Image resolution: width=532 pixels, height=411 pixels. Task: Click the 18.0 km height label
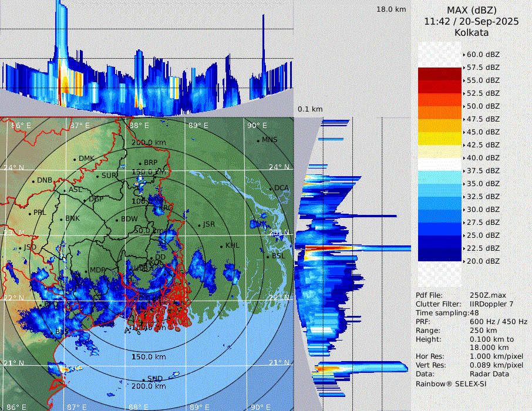(x=391, y=9)
